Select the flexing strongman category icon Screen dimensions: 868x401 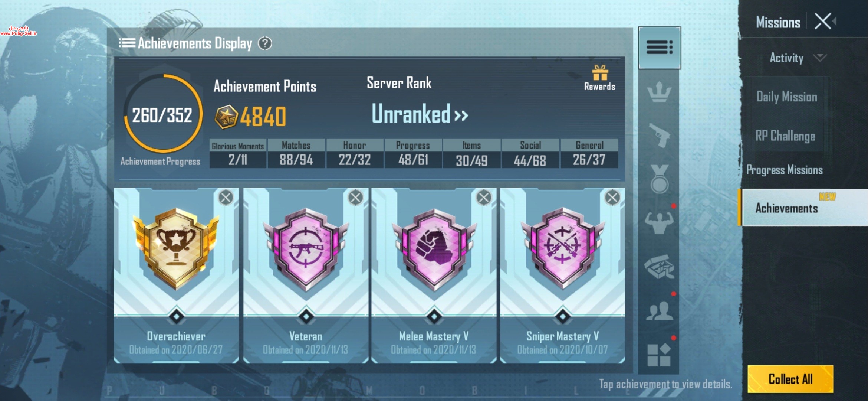[659, 222]
